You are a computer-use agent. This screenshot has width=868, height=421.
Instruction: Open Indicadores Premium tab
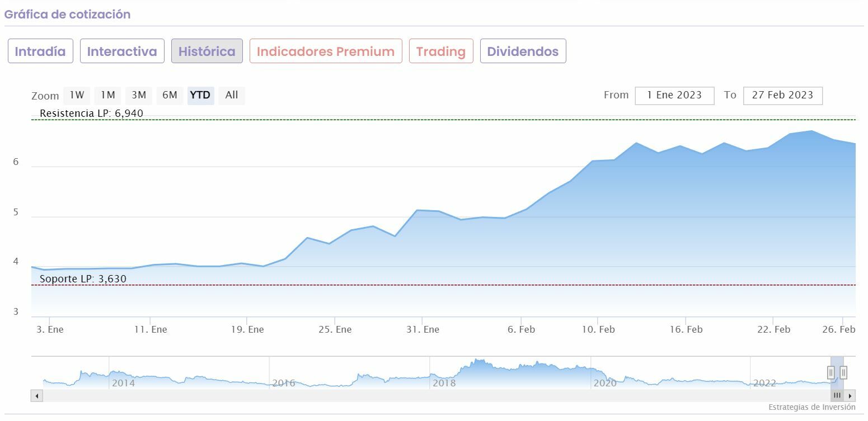click(x=326, y=51)
